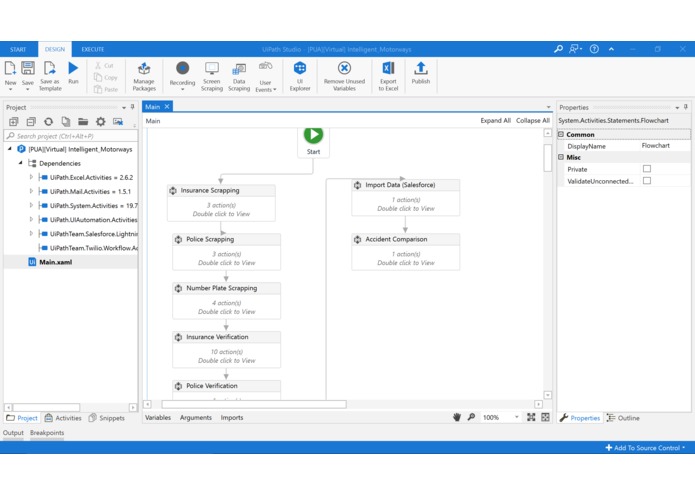
Task: Switch to the START ribbon tab
Action: 18,49
